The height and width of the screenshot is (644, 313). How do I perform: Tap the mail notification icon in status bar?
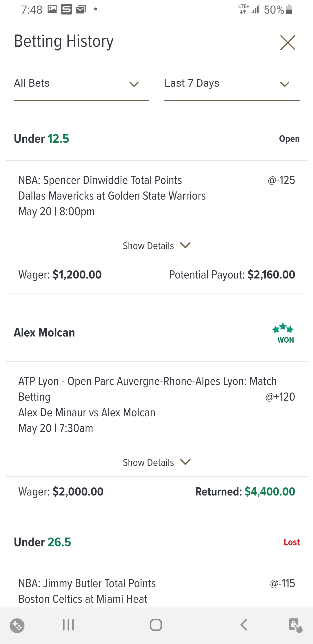point(81,10)
